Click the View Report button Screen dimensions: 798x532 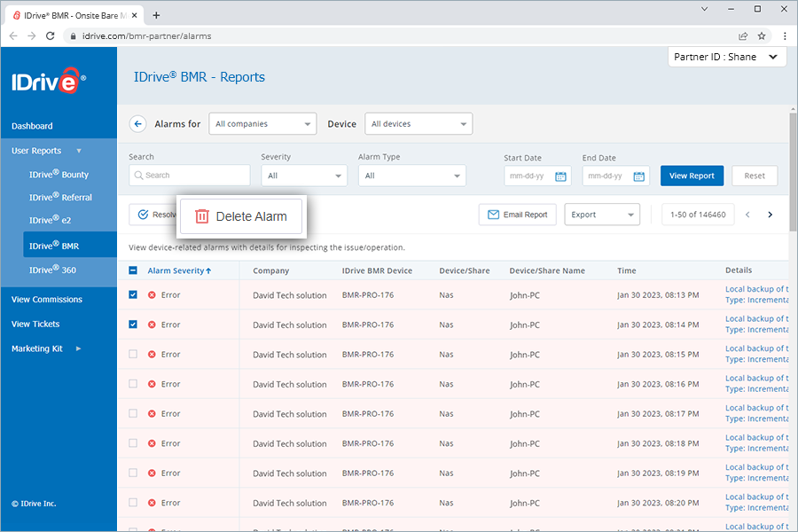692,176
